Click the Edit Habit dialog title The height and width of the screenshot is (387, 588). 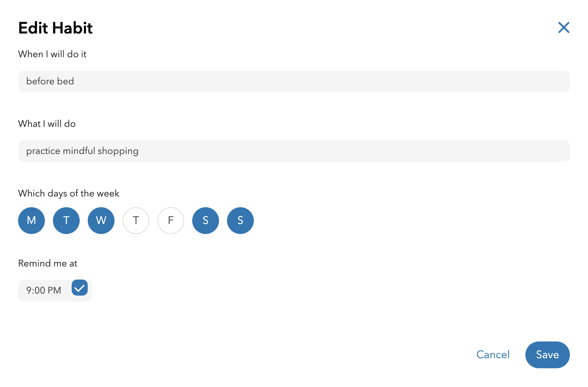(x=55, y=28)
